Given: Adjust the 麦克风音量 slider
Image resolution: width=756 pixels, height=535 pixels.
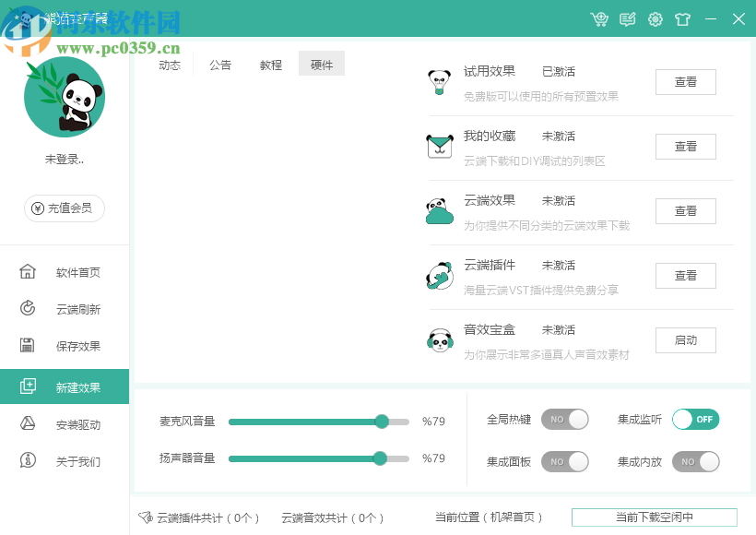Looking at the screenshot, I should (382, 422).
